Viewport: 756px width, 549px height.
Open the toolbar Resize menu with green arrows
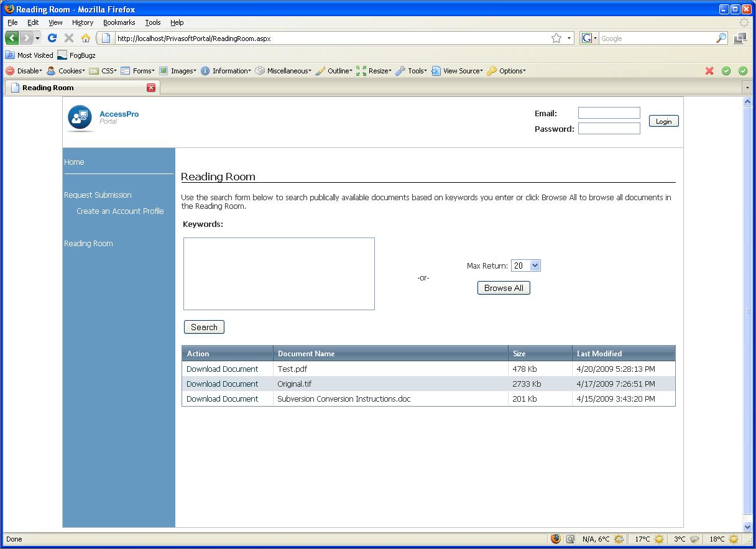(x=374, y=71)
